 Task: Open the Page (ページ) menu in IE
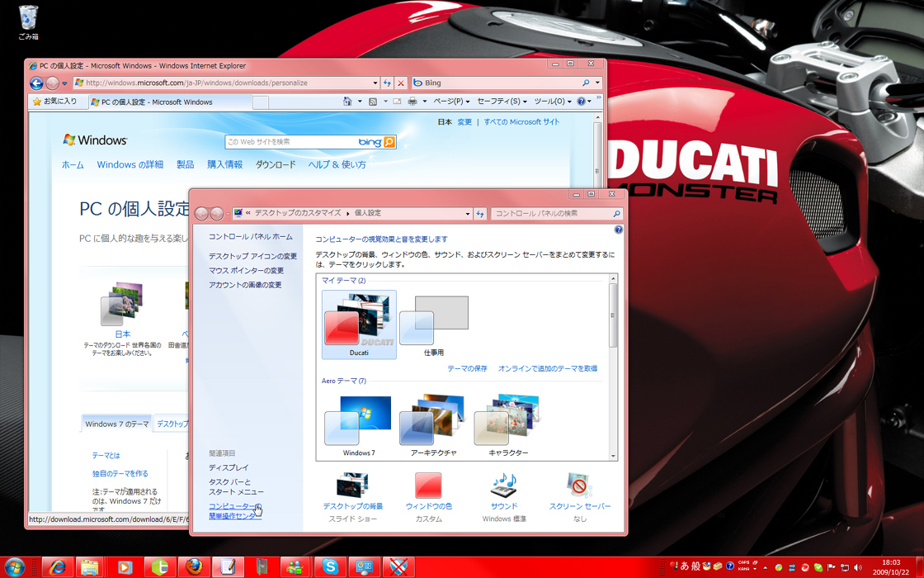(451, 102)
